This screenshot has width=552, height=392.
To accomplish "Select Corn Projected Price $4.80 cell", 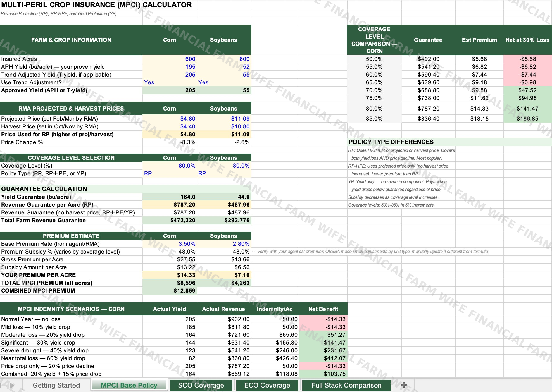I will [x=170, y=119].
